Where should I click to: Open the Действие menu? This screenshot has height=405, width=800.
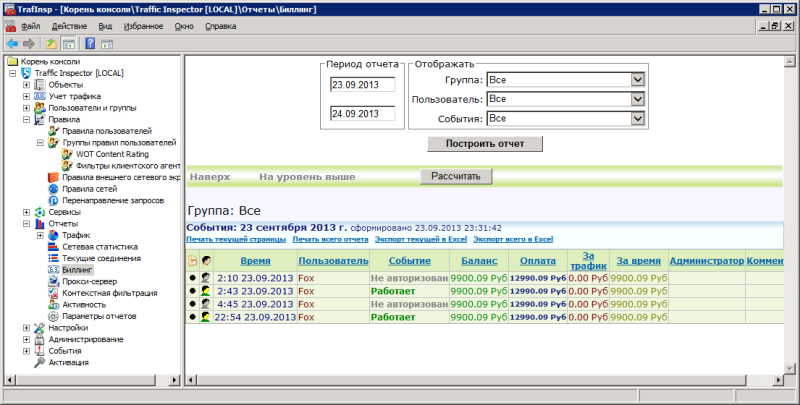point(69,26)
